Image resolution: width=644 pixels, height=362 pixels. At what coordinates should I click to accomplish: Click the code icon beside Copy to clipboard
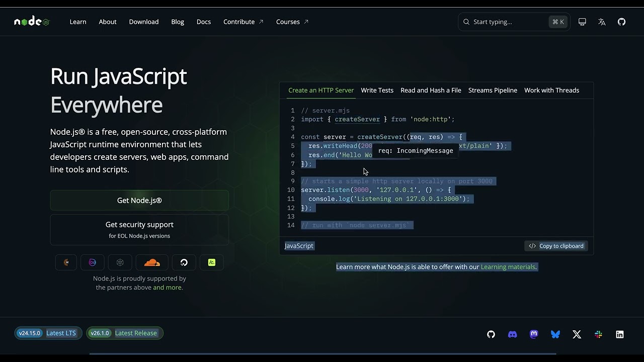(x=532, y=246)
